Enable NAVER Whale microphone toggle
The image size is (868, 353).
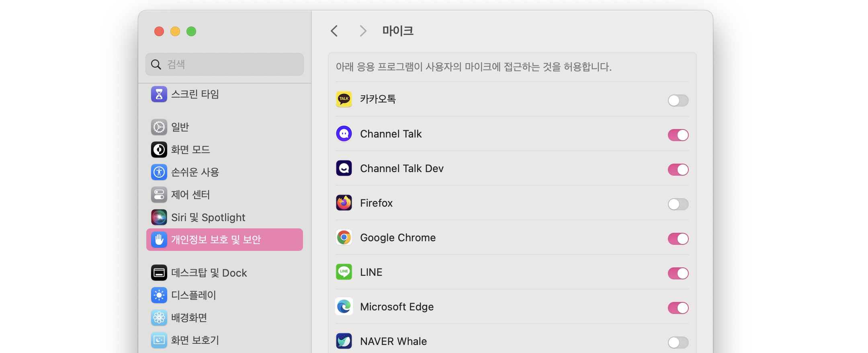678,343
